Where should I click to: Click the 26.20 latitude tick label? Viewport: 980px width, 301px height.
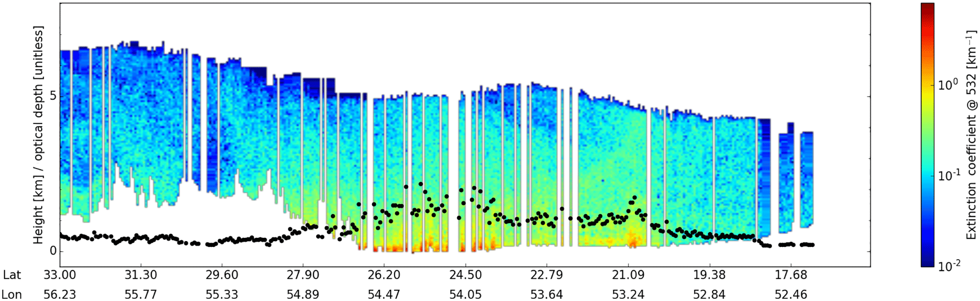coord(384,275)
